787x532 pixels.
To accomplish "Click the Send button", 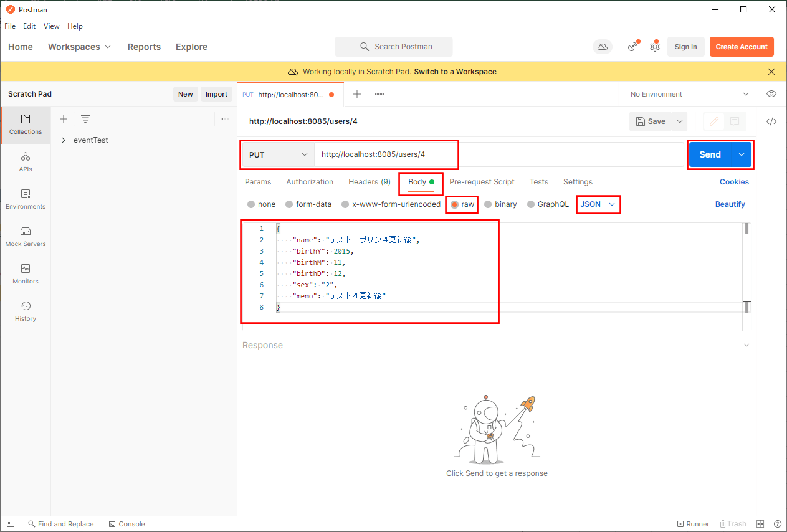I will [x=710, y=154].
